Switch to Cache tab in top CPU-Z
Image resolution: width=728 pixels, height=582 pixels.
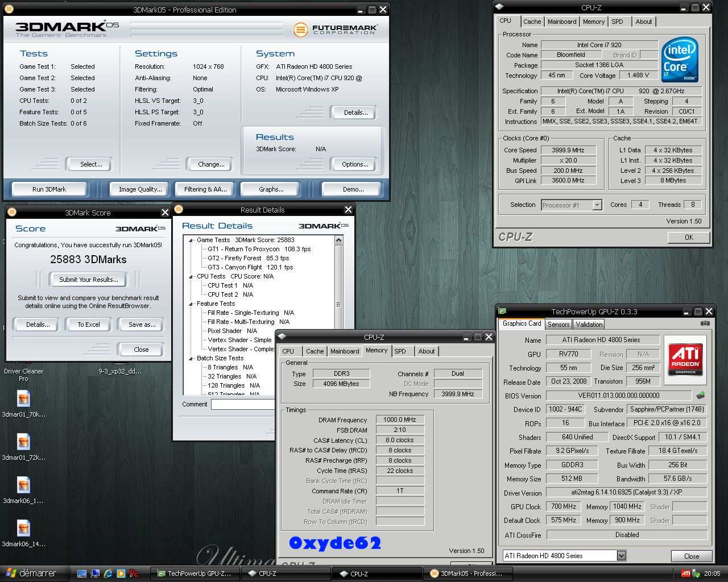[532, 22]
